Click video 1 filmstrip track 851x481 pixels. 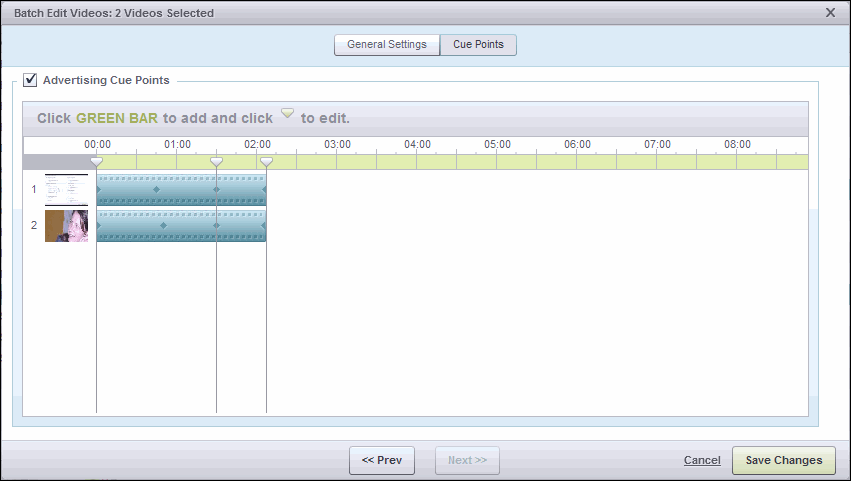181,189
